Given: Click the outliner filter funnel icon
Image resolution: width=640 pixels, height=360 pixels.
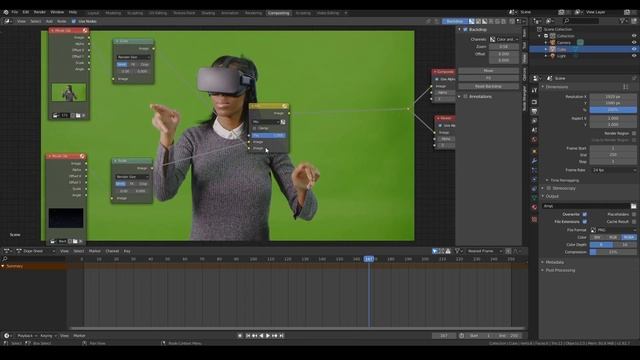Looking at the screenshot, I should click(x=622, y=20).
